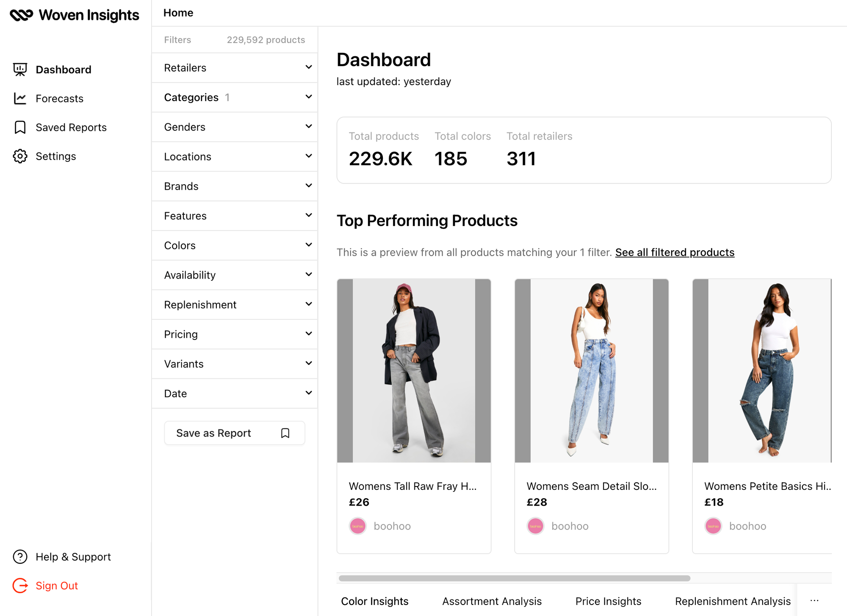Click the Top Performing Products heading
This screenshot has width=847, height=616.
[x=427, y=221]
